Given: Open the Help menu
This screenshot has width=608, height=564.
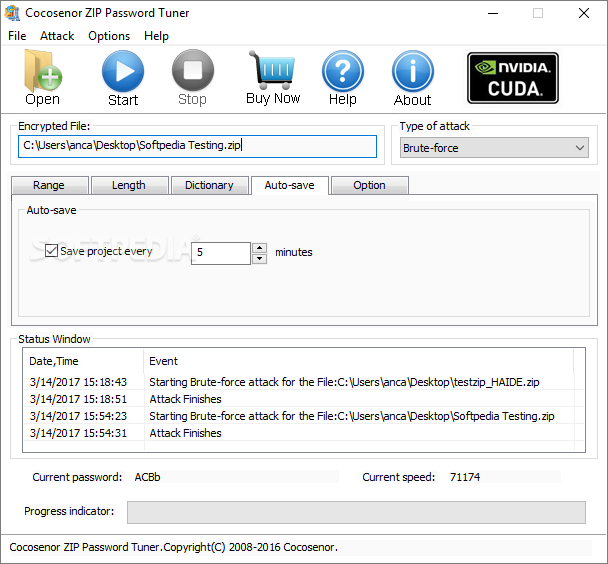Looking at the screenshot, I should (x=156, y=36).
